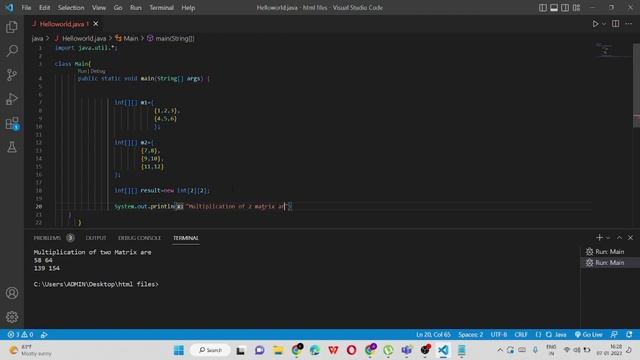Open launch profile dropdown beside new terminal
640x360 pixels.
coord(608,238)
